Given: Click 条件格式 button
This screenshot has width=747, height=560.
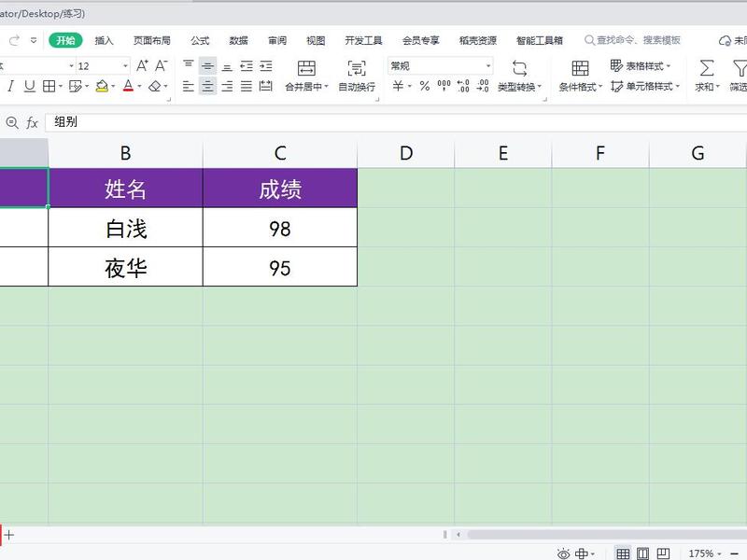Looking at the screenshot, I should 580,76.
